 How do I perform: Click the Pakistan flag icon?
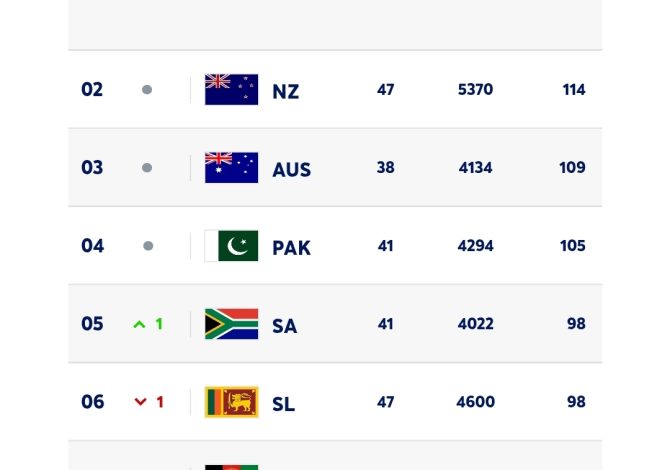[231, 246]
